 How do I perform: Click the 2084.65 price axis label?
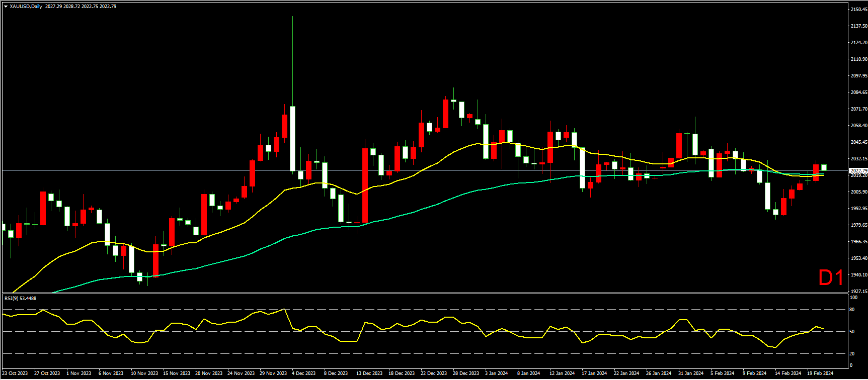859,92
